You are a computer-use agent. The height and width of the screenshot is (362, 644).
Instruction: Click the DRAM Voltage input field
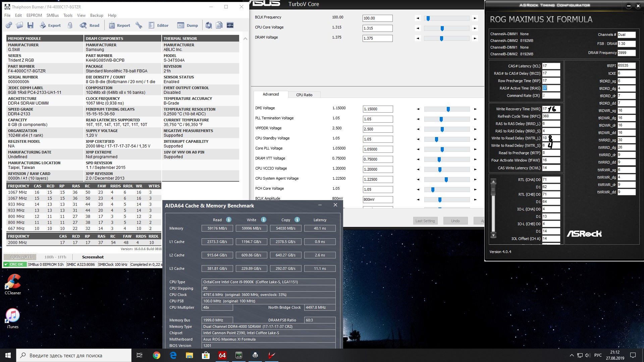point(377,39)
